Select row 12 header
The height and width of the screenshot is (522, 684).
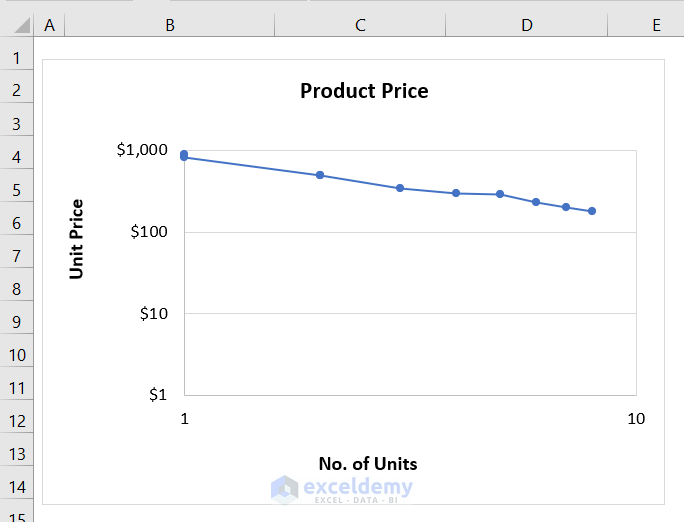pos(16,421)
